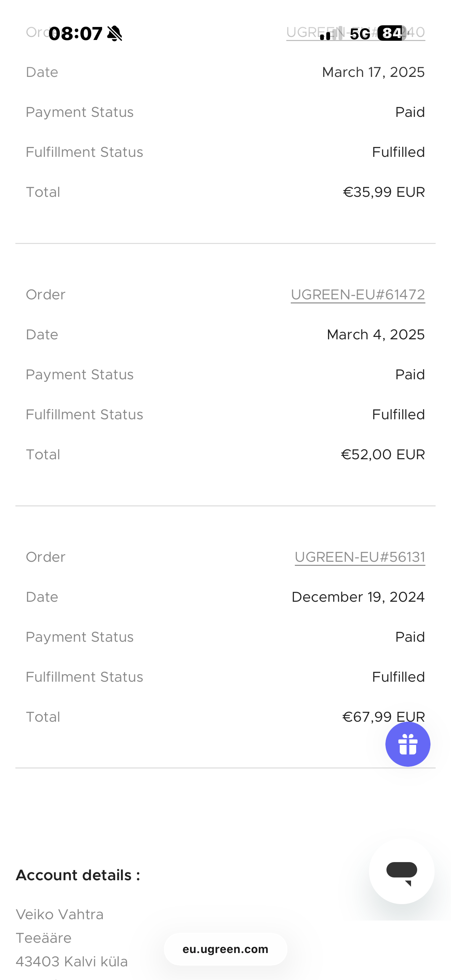Screen dimensions: 451x980
Task: Open order UGREEN-EU#61472
Action: click(x=357, y=295)
